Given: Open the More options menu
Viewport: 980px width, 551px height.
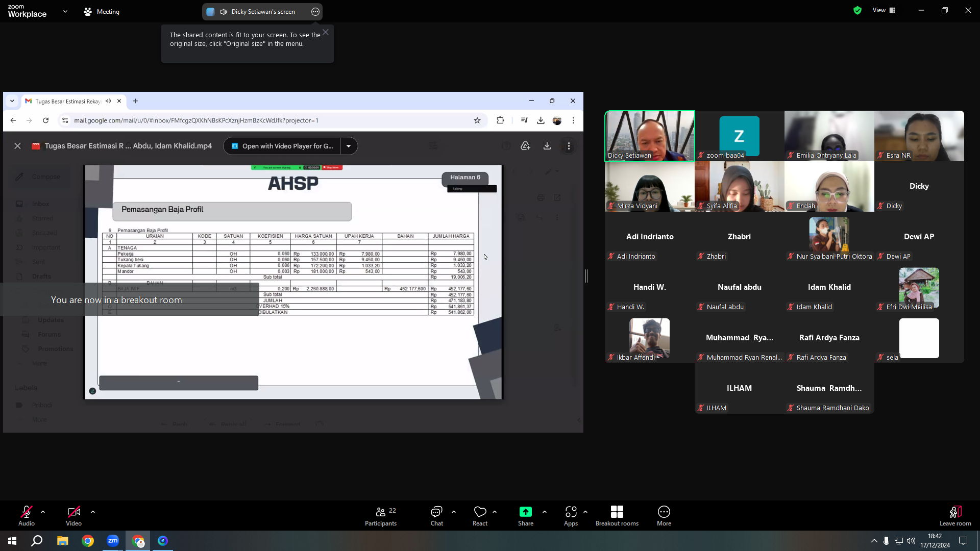Looking at the screenshot, I should [x=664, y=515].
